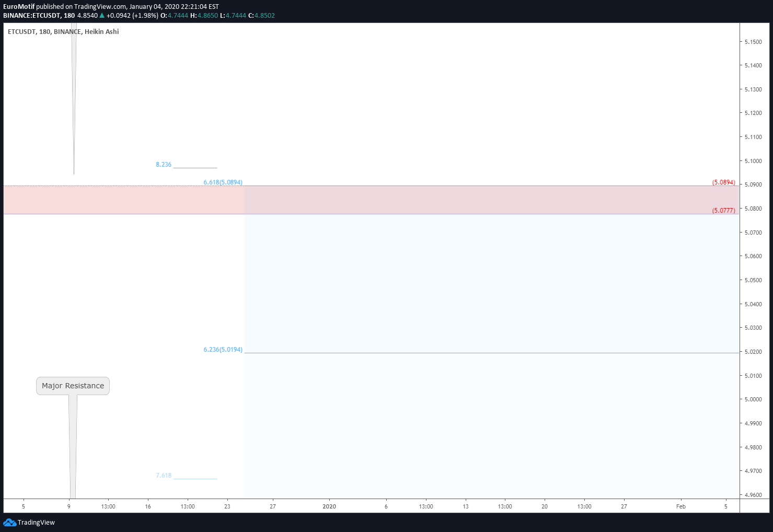Image resolution: width=773 pixels, height=532 pixels.
Task: Click the 5.0200 price axis value
Action: click(753, 352)
